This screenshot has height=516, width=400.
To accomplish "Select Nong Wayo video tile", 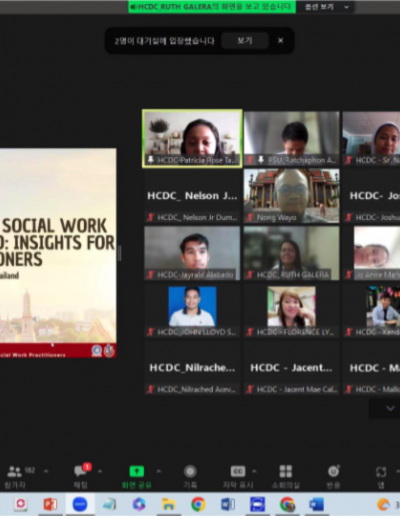I will pyautogui.click(x=292, y=196).
